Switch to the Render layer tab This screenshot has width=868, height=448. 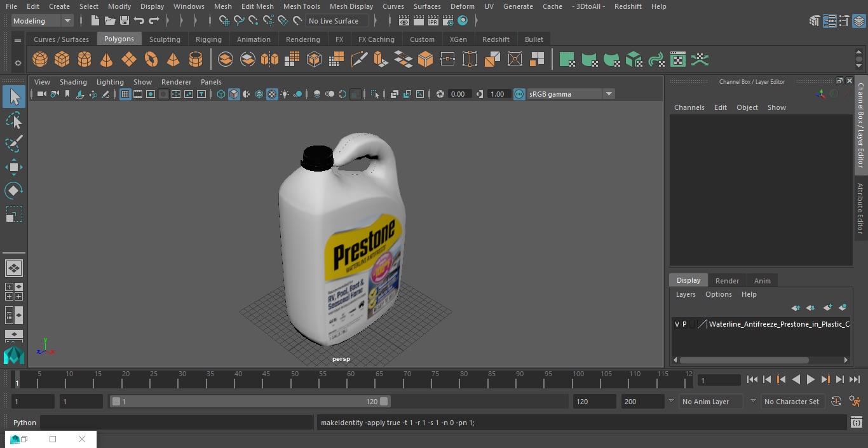[727, 281]
